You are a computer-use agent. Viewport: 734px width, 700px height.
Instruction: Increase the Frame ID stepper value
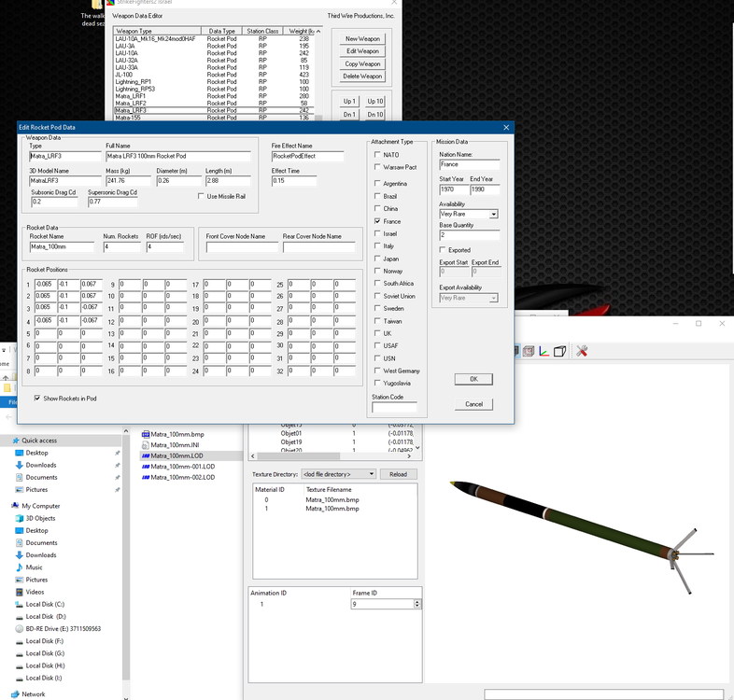coord(417,602)
